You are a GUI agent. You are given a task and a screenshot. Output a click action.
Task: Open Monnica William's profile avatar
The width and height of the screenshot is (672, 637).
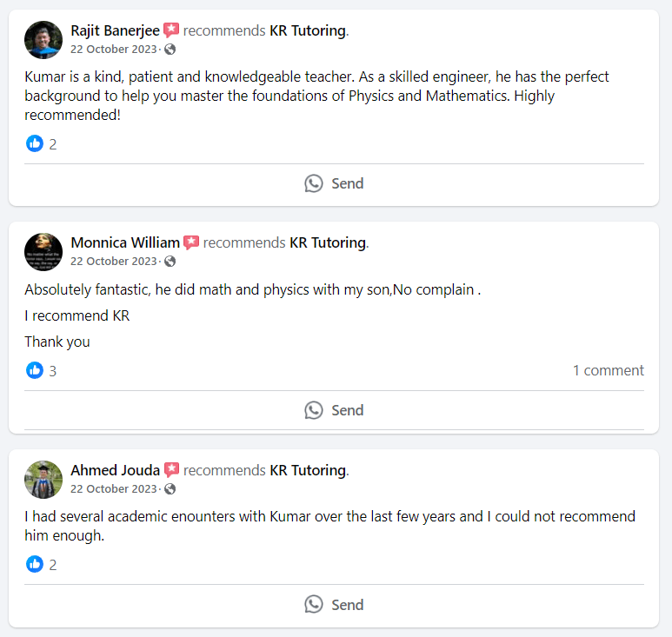click(43, 252)
